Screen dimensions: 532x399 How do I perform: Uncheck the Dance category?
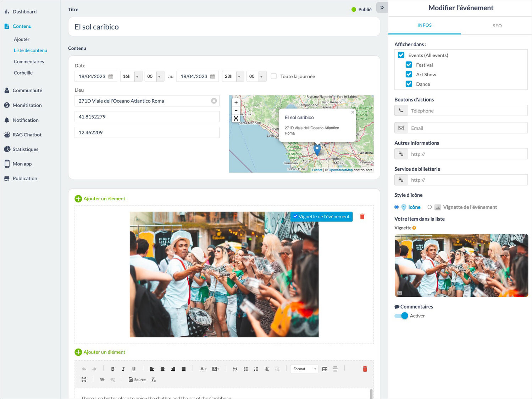409,84
